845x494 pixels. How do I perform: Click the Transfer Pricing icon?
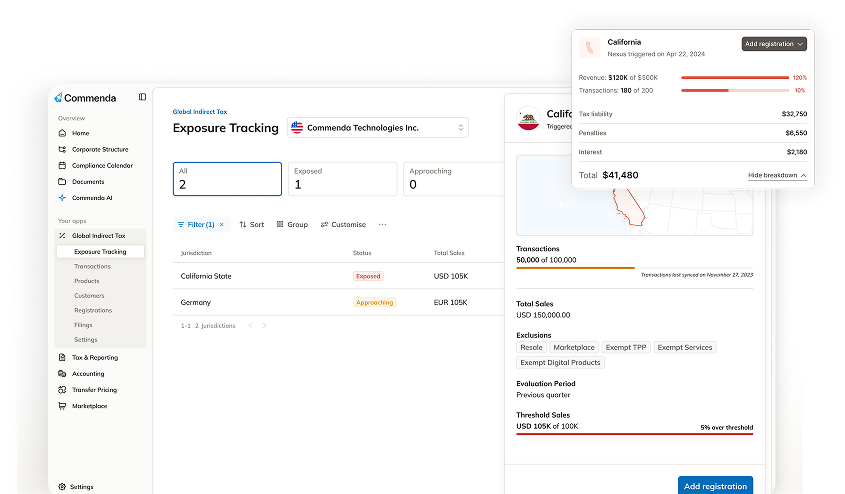pos(62,390)
